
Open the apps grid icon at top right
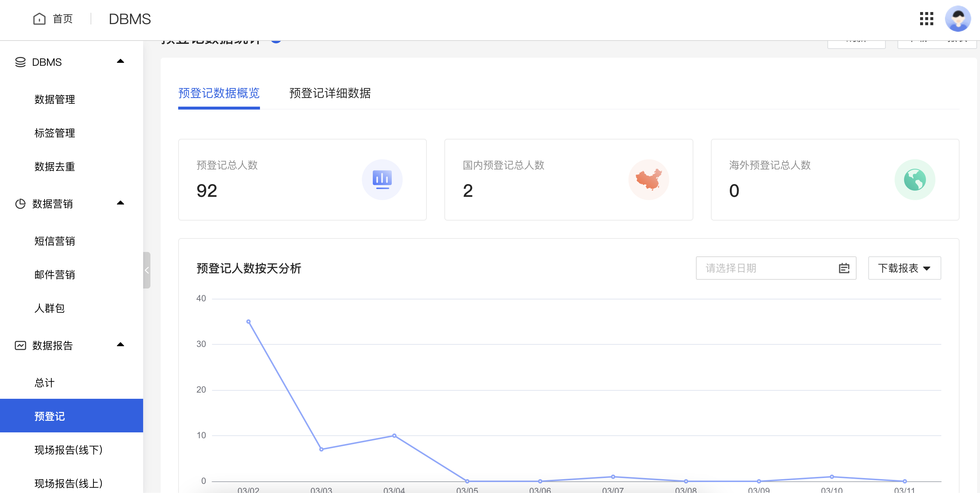(x=926, y=18)
